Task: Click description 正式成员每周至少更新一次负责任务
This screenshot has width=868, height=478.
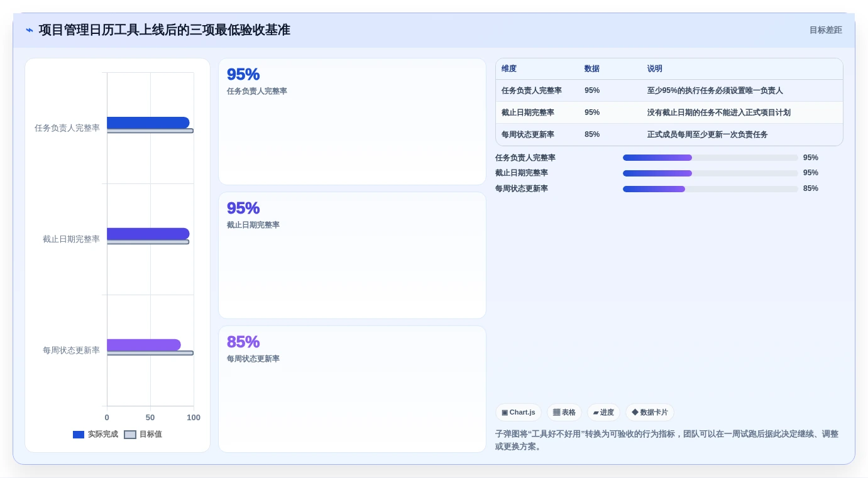Action: tap(708, 134)
